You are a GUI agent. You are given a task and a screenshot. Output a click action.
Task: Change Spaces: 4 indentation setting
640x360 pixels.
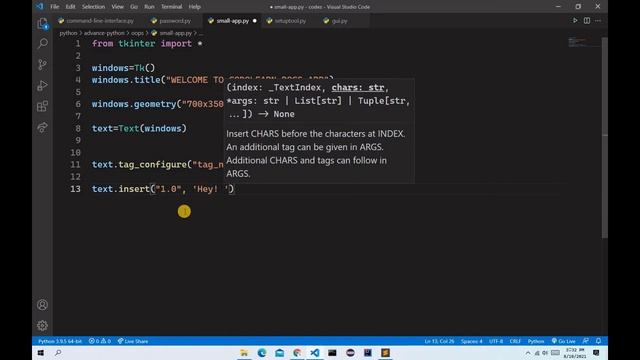[471, 341]
